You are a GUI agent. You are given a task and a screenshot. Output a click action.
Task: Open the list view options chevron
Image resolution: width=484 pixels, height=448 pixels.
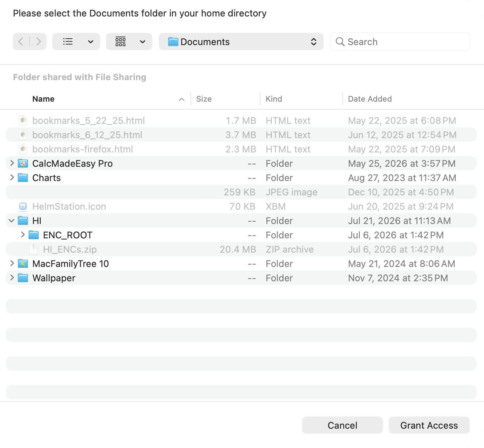(x=91, y=42)
